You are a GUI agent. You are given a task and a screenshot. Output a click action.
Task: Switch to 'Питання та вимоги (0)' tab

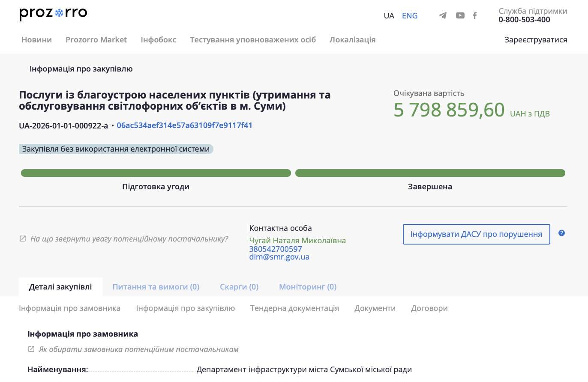coord(156,287)
